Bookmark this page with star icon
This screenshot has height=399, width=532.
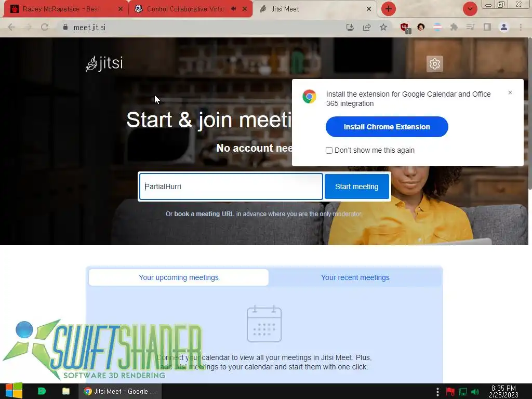383,27
